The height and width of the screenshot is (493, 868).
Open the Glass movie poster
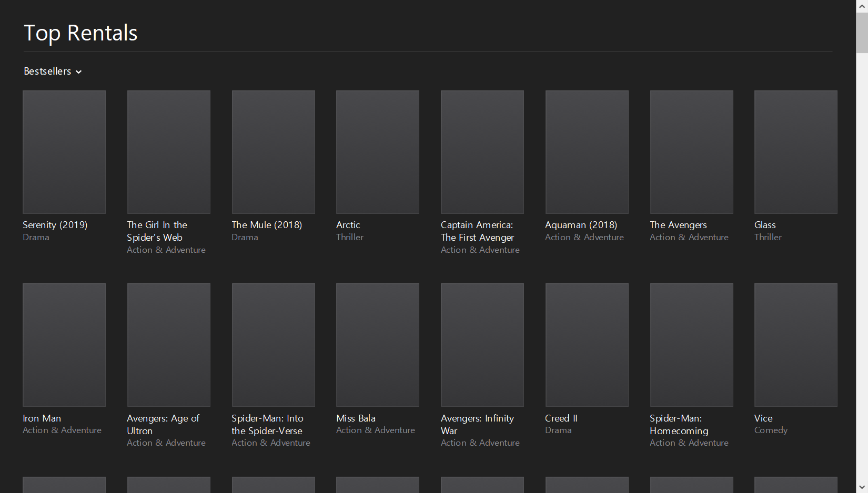[x=796, y=152]
